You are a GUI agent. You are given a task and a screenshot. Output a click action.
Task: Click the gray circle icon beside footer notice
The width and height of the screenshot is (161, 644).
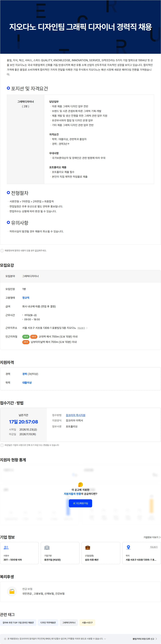click(x=5, y=639)
